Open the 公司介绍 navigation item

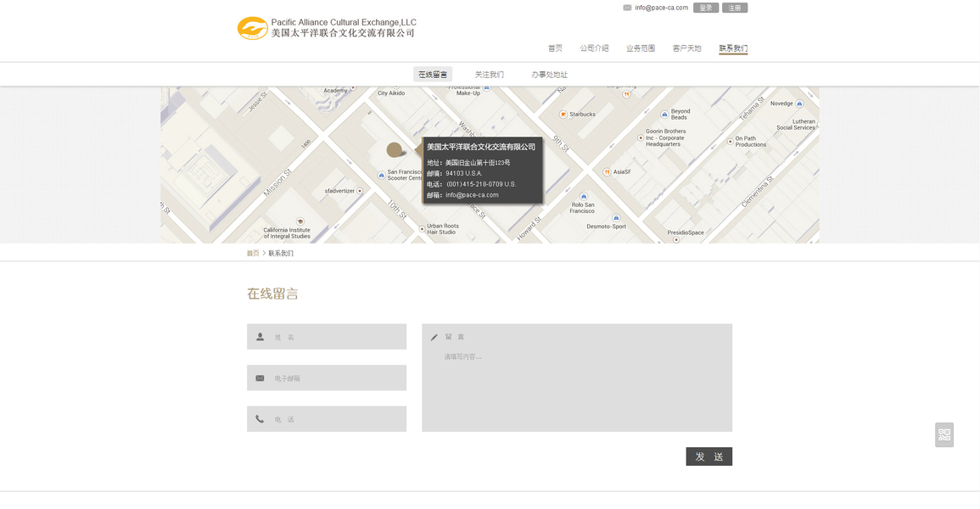(594, 48)
